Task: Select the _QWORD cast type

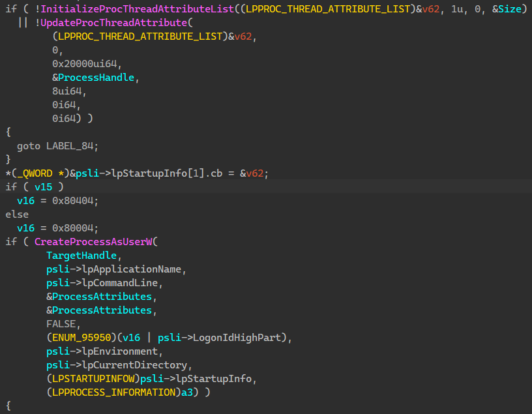Action: point(35,173)
